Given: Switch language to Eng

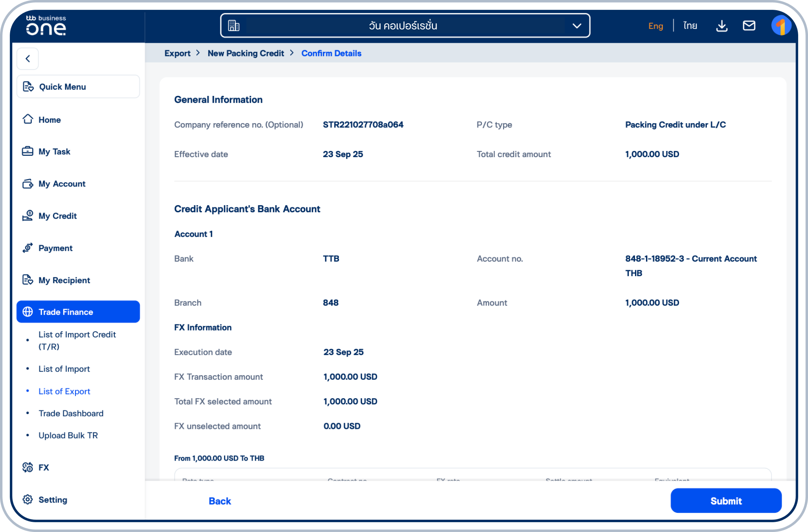Looking at the screenshot, I should point(655,26).
